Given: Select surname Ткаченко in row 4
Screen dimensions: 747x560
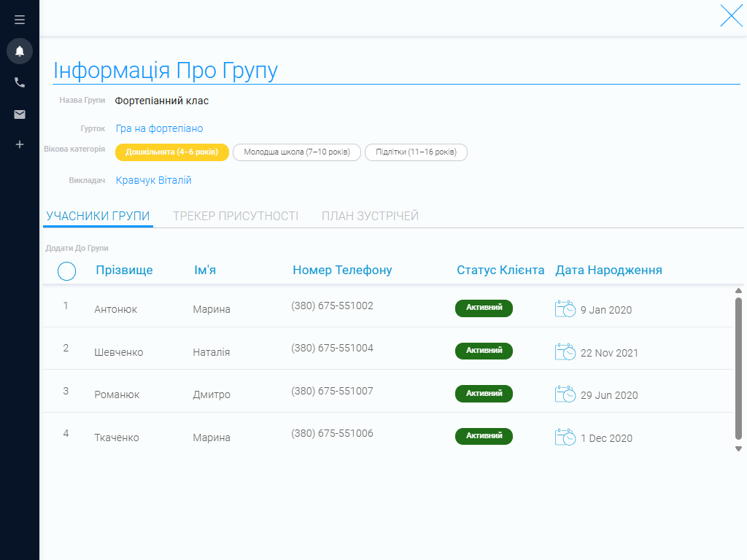Looking at the screenshot, I should pyautogui.click(x=117, y=437).
